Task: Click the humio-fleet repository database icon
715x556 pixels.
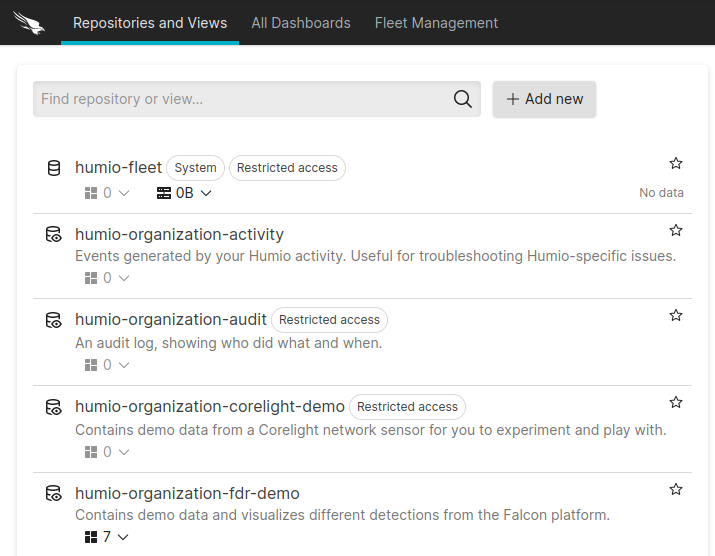Action: tap(54, 168)
